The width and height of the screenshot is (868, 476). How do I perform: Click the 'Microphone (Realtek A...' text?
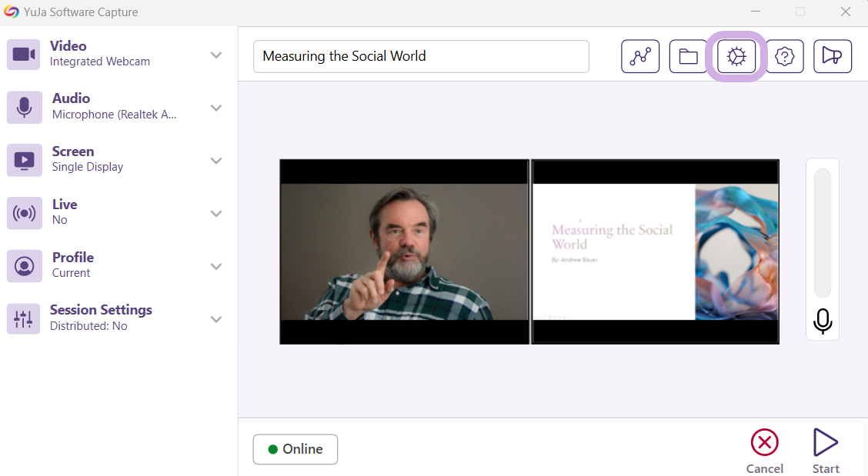[x=114, y=115]
